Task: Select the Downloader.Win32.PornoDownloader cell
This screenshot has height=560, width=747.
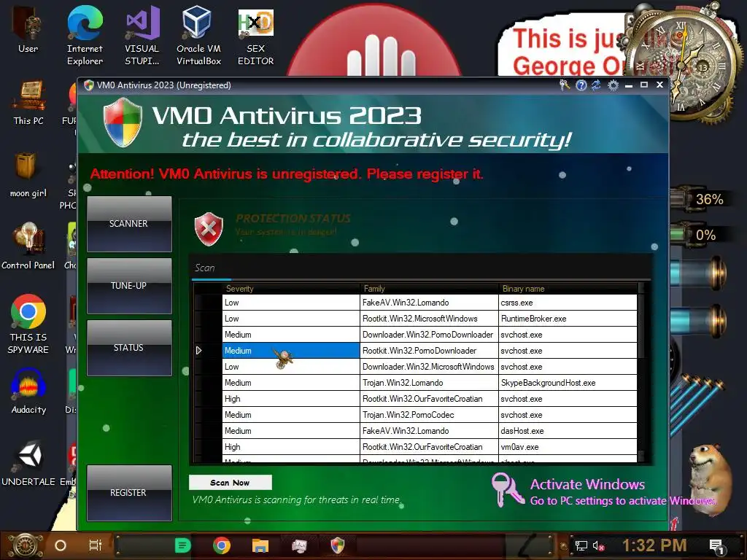Action: coord(429,335)
